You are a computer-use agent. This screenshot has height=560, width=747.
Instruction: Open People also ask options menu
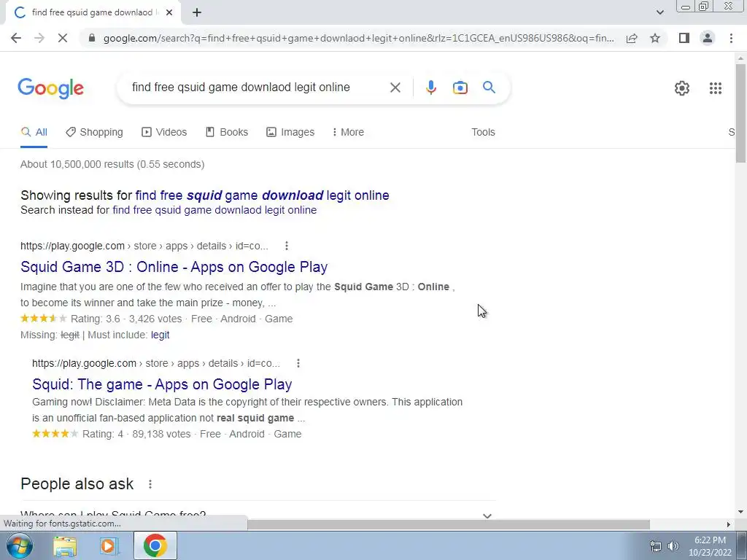click(150, 484)
